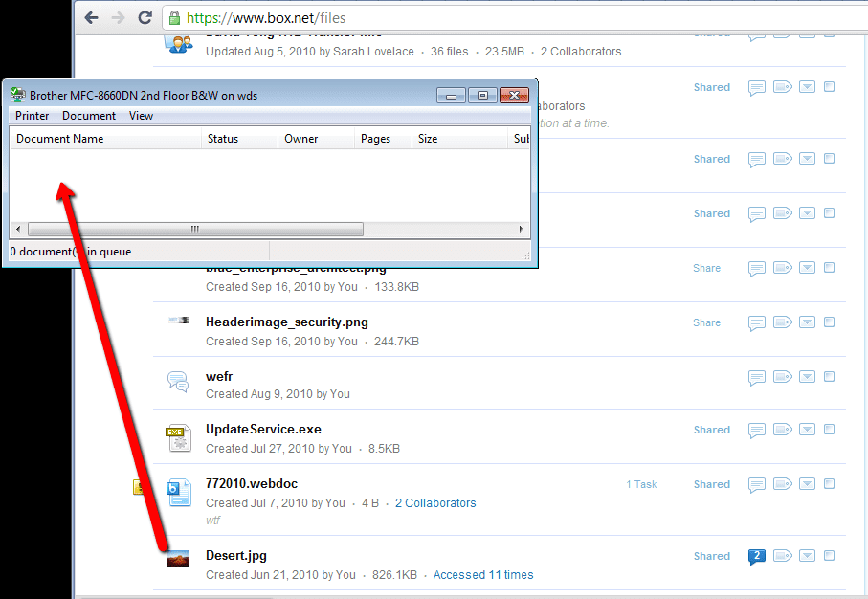The height and width of the screenshot is (599, 868).
Task: Select the checkbox on the Desert.jpg row
Action: pyautogui.click(x=829, y=555)
